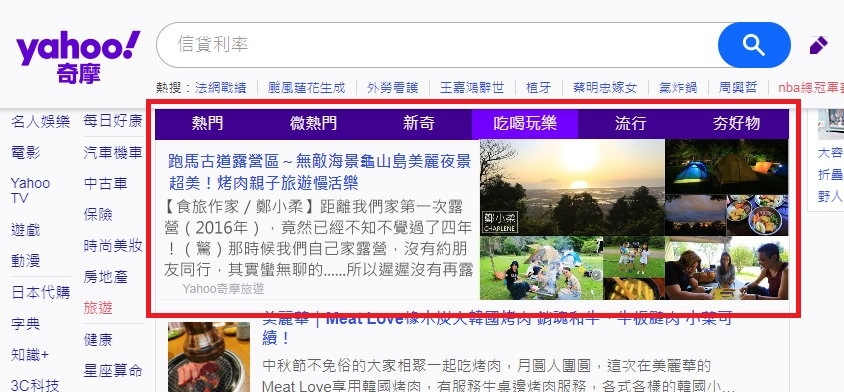
Task: Go to 健康 category
Action: (x=98, y=339)
